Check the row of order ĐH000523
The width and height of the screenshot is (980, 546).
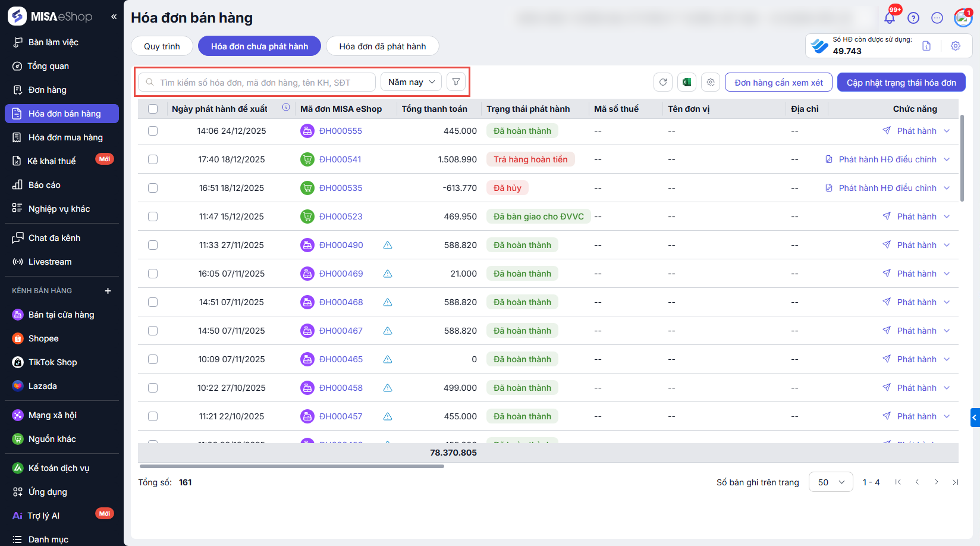pos(153,216)
